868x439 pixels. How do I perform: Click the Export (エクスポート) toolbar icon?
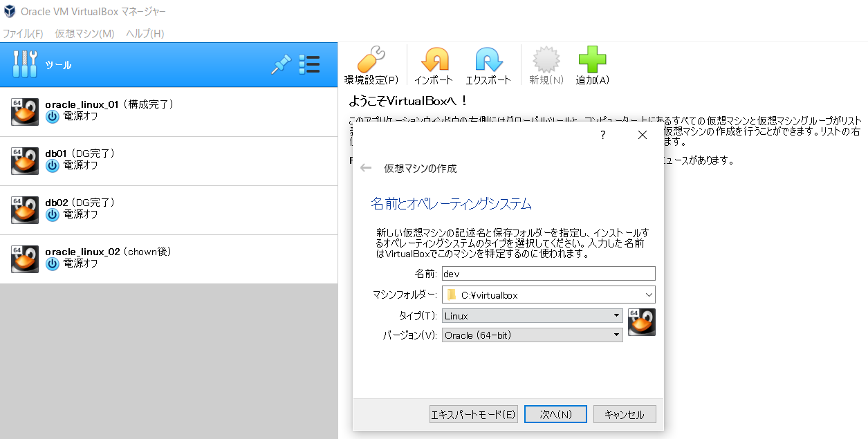point(488,59)
